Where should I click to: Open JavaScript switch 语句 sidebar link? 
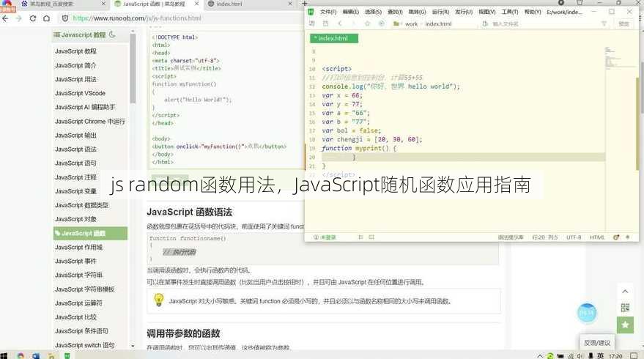tap(84, 345)
